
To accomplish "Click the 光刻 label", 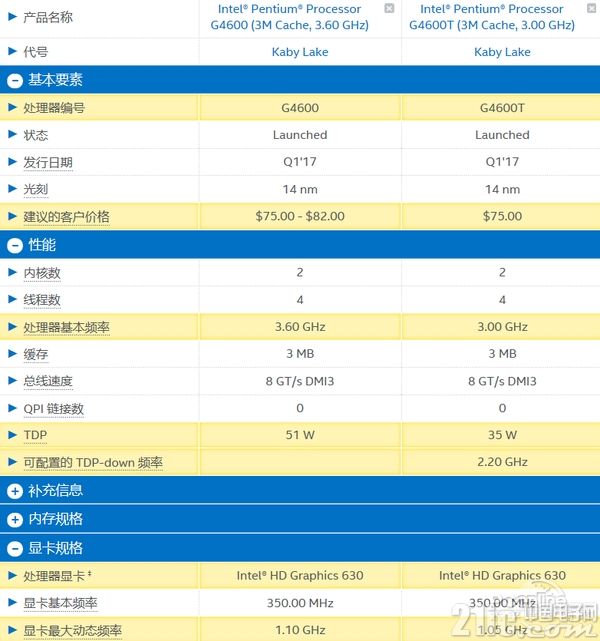I will (36, 189).
